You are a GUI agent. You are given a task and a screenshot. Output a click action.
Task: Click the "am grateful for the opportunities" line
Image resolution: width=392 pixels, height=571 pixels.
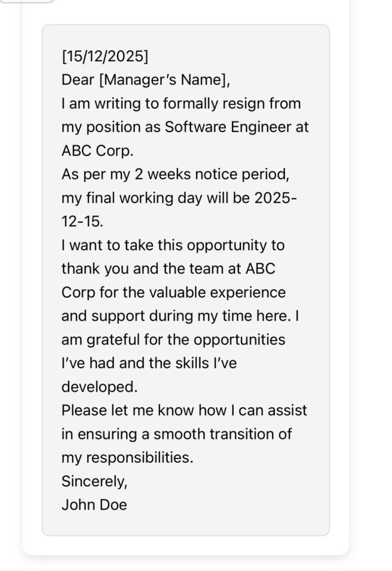point(173,340)
